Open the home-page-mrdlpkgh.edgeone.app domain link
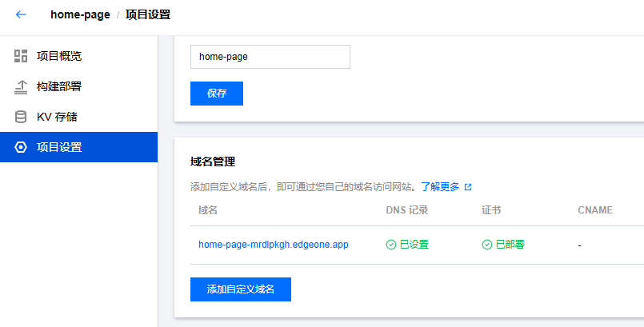The height and width of the screenshot is (327, 644). (274, 245)
